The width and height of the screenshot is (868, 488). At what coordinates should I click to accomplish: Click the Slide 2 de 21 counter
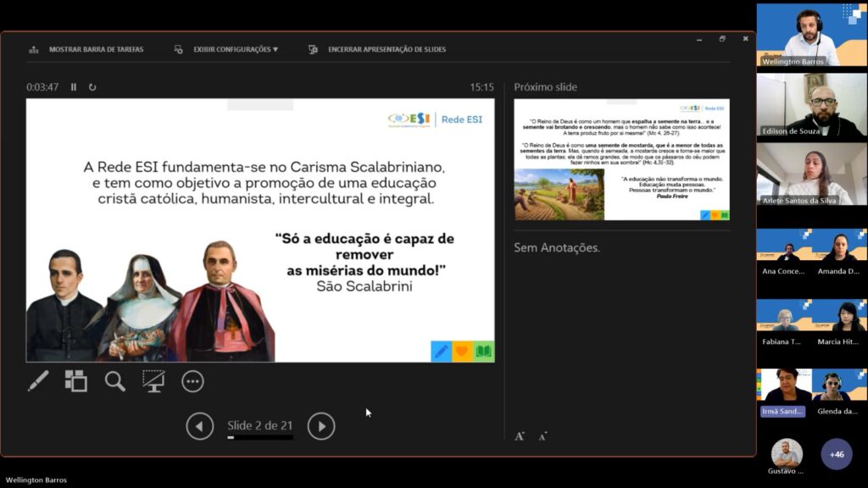[260, 425]
